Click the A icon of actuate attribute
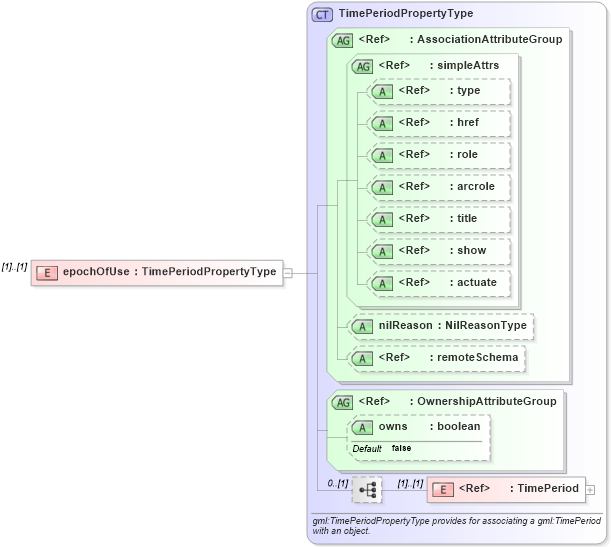The image size is (611, 547). [382, 284]
